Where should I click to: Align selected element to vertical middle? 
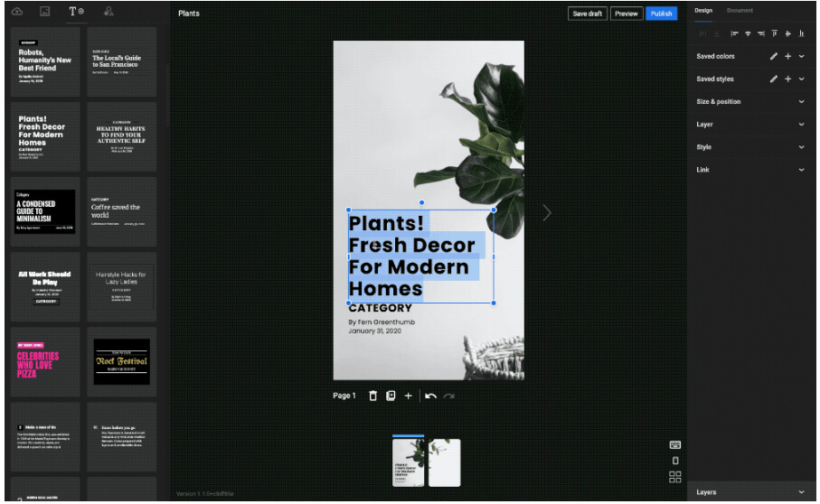coord(788,33)
